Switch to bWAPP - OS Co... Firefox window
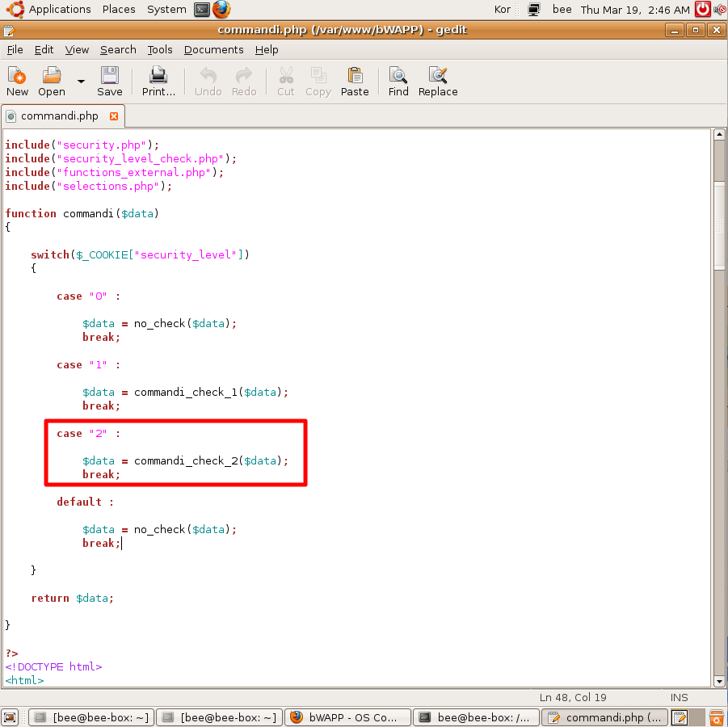 [x=347, y=717]
